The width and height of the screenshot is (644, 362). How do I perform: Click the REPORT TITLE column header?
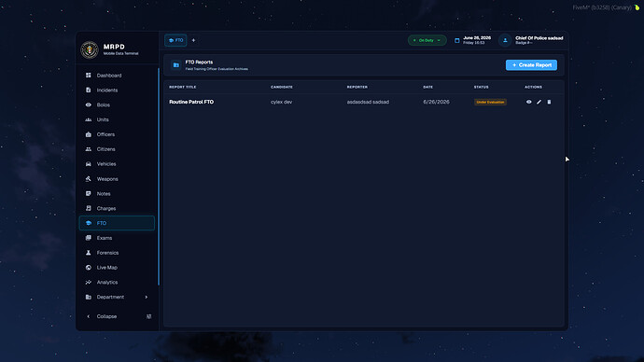click(183, 87)
